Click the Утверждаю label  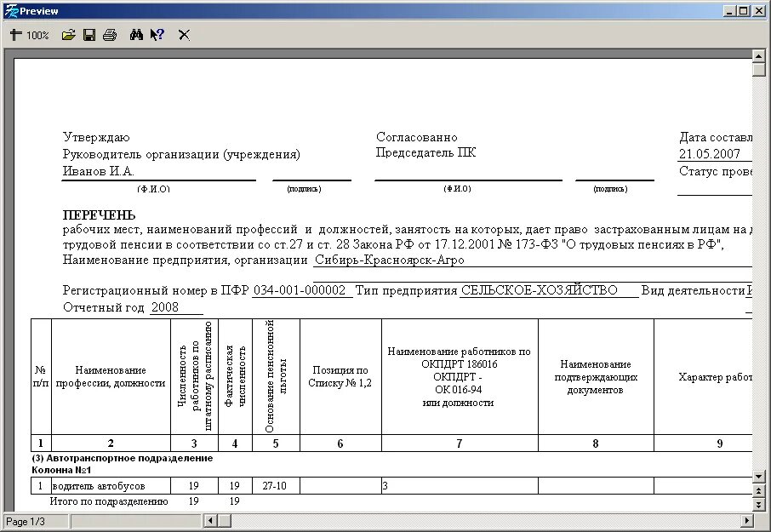tap(96, 137)
